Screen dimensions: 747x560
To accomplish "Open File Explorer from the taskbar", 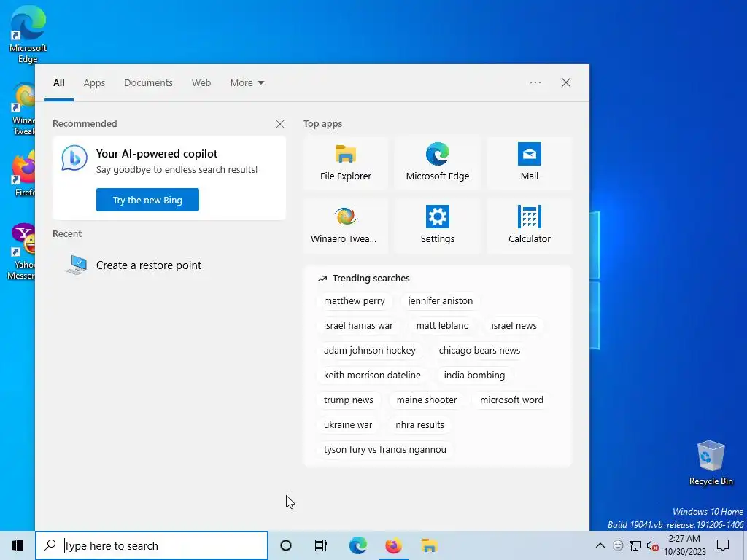I will click(429, 545).
